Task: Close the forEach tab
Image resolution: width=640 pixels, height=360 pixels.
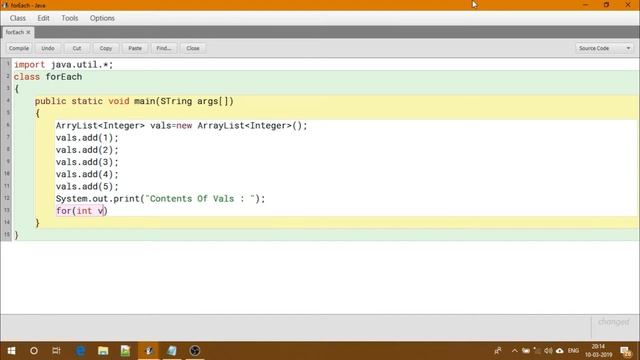Action: [29, 32]
